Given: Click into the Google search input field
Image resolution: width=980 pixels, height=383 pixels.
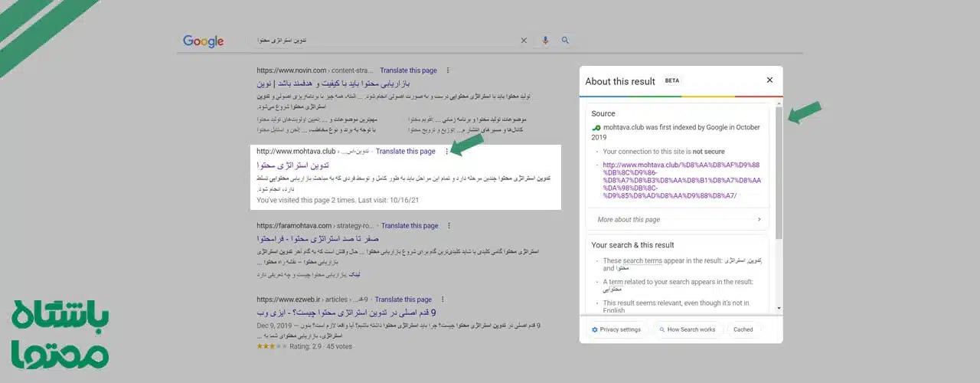Looking at the screenshot, I should [383, 41].
